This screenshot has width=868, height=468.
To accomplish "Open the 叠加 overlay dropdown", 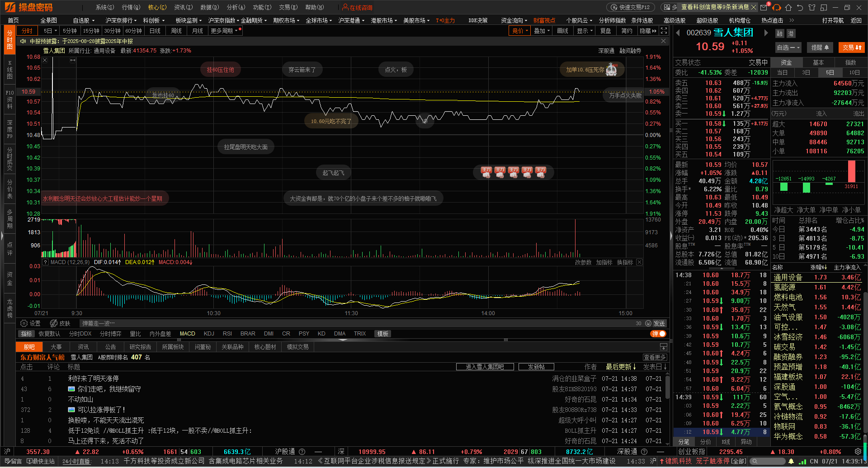I will coord(542,31).
